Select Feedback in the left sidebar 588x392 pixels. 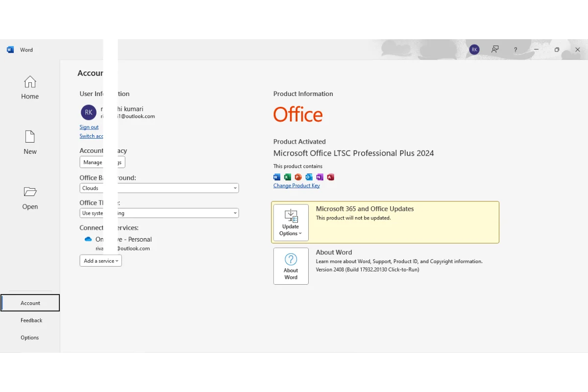coord(31,320)
